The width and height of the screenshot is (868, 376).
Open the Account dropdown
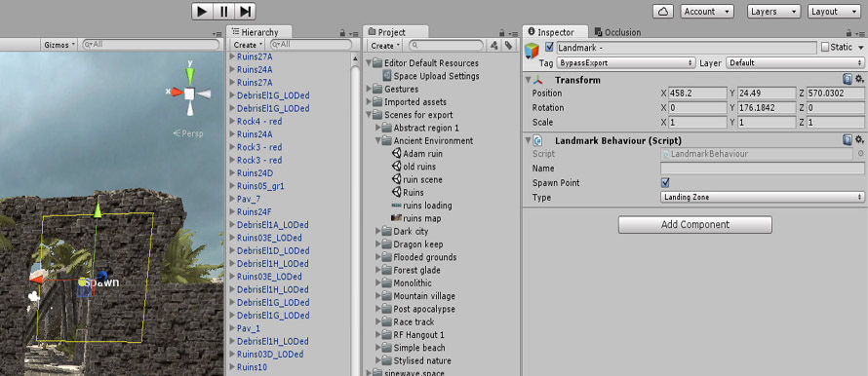click(707, 11)
